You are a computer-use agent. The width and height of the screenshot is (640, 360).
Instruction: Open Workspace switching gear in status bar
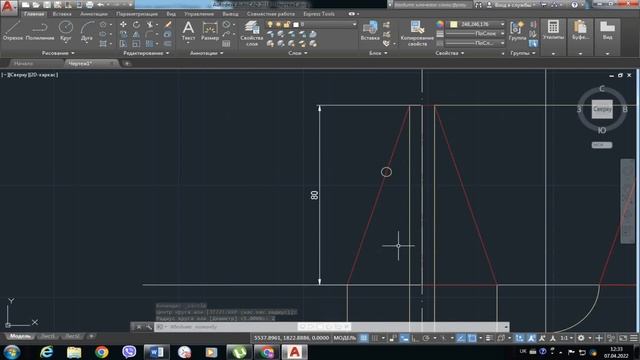[x=581, y=338]
